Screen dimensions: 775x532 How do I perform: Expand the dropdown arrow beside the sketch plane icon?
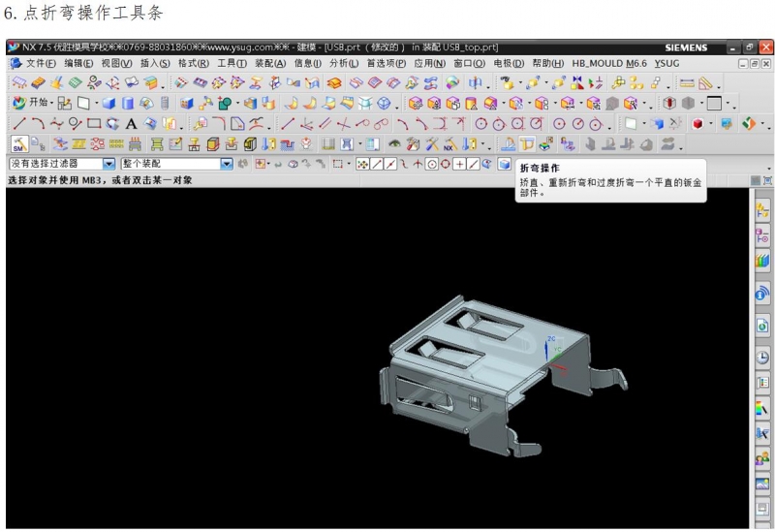[96, 103]
